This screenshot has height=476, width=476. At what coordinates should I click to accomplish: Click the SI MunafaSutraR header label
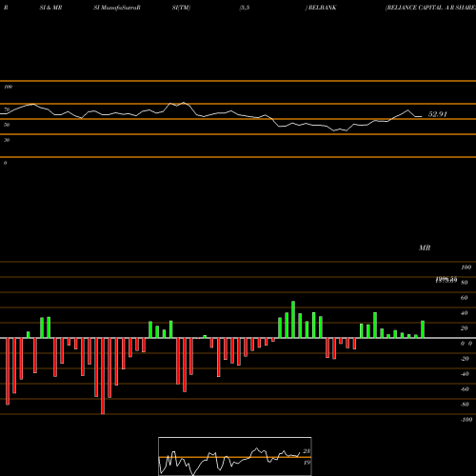[117, 8]
